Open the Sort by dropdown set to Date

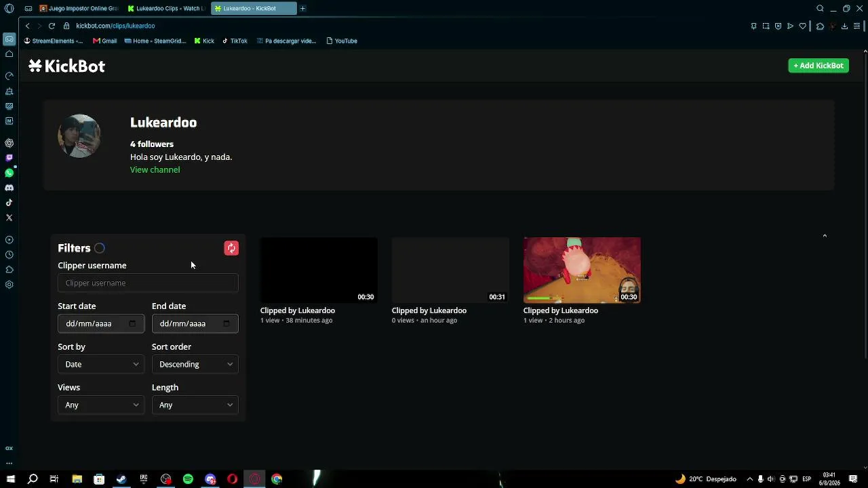click(x=101, y=365)
